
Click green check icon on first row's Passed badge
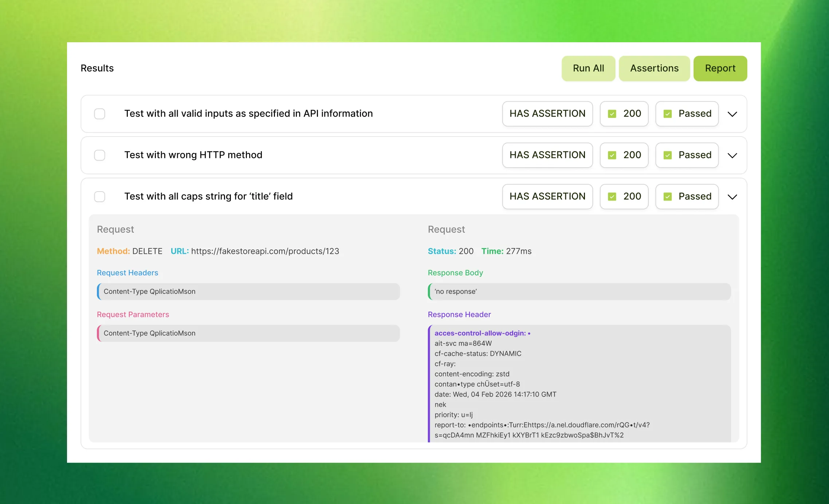click(667, 114)
